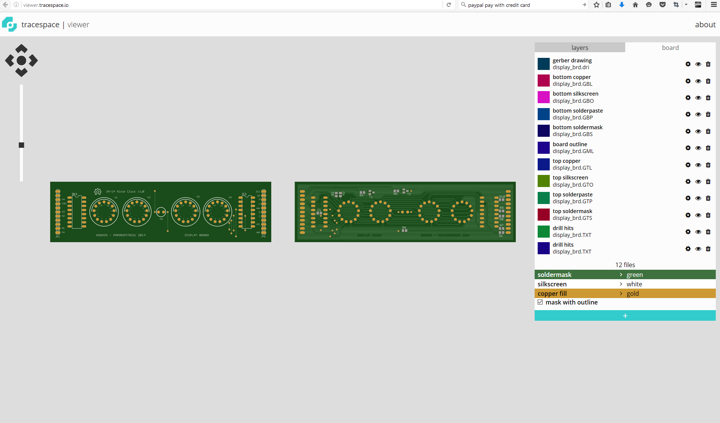Toggle visibility of top silkscreen layer

click(698, 181)
